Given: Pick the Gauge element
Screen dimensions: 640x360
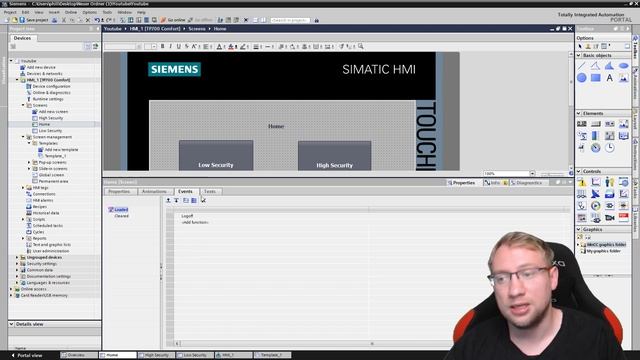Looking at the screenshot, I should (596, 148).
